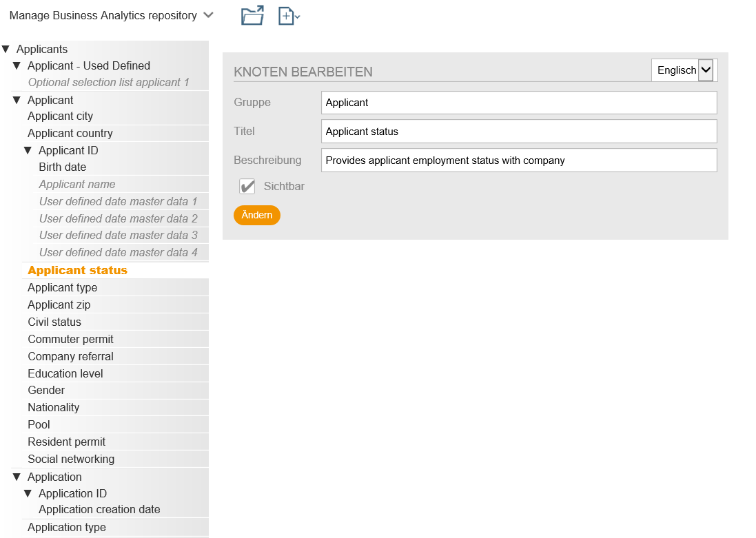This screenshot has width=756, height=538.
Task: Choose the Birth date tree entry
Action: [63, 167]
